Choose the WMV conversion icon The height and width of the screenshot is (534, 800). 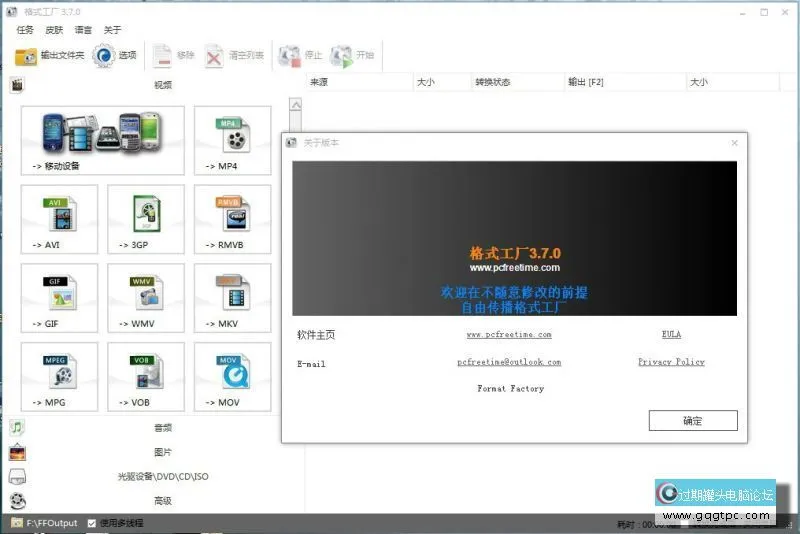click(146, 298)
